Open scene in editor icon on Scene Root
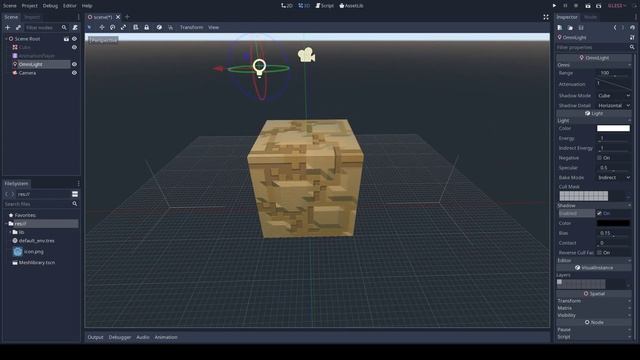 pos(66,39)
